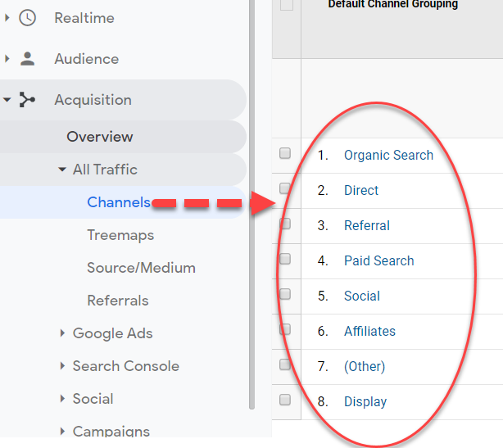The width and height of the screenshot is (503, 448).
Task: Open the Affiliates channel link
Action: click(369, 331)
